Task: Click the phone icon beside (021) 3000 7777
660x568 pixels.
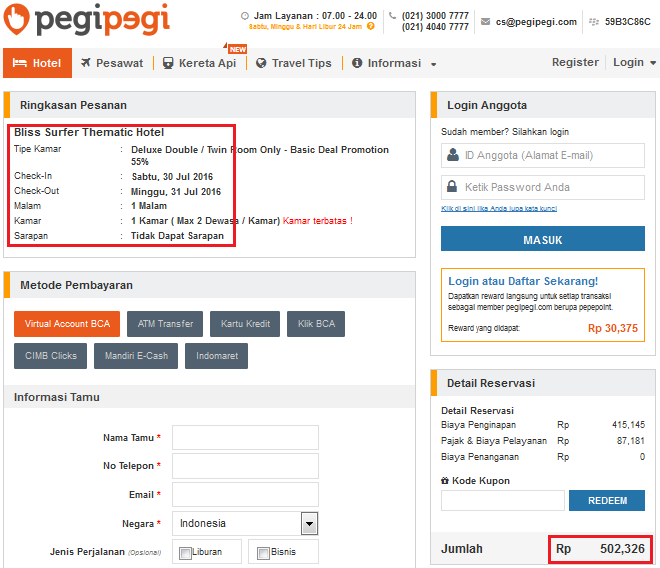Action: click(x=392, y=16)
